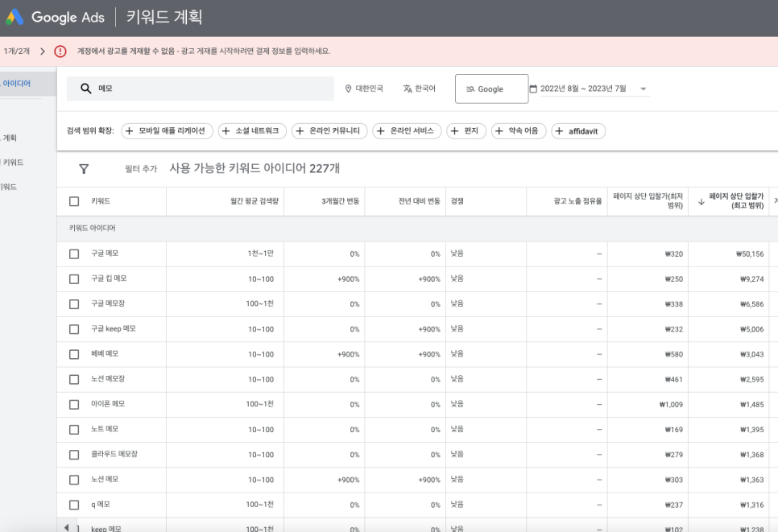This screenshot has height=532, width=778.
Task: Click the search magnifier icon
Action: (x=86, y=89)
